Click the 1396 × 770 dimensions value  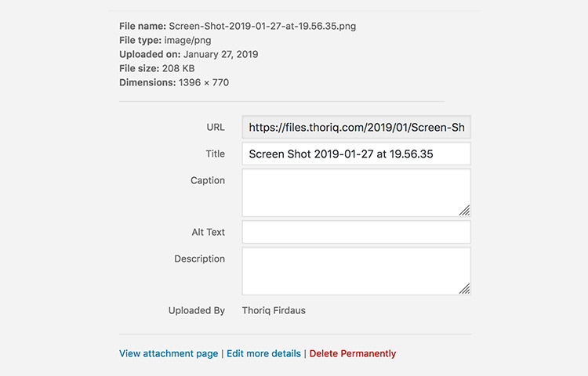204,82
